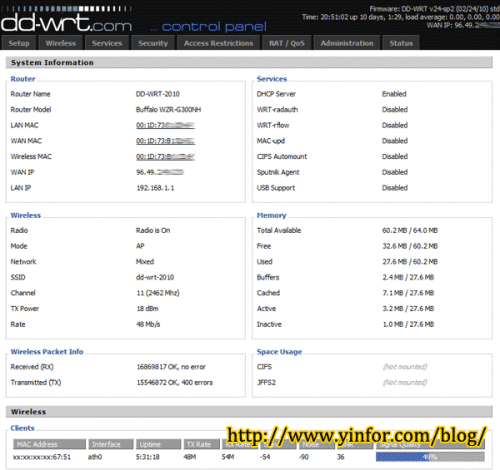
Task: Click the MAC Address column header
Action: (49, 444)
